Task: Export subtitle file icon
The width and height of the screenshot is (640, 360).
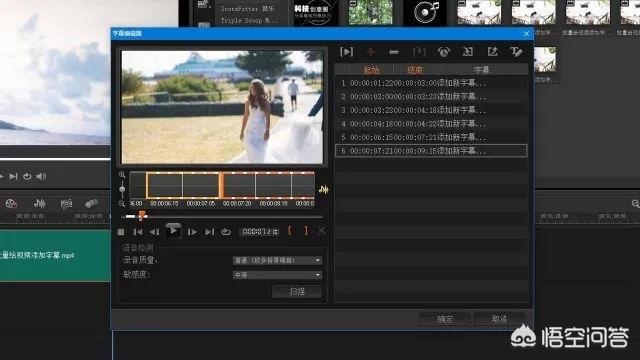Action: pyautogui.click(x=492, y=52)
